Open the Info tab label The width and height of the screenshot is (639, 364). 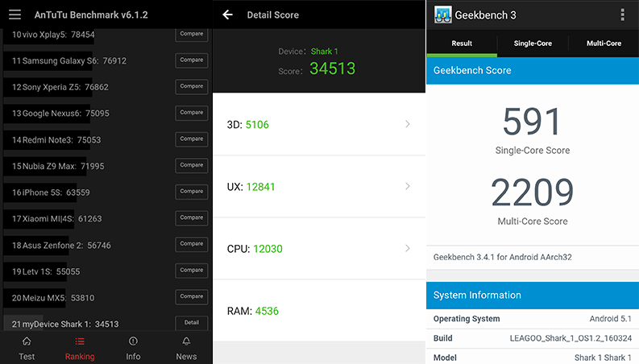coord(133,356)
